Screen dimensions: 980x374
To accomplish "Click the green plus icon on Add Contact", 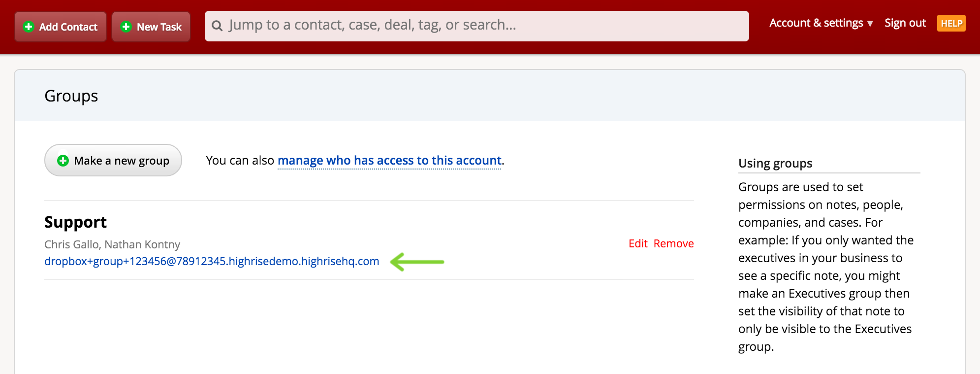I will pos(29,27).
